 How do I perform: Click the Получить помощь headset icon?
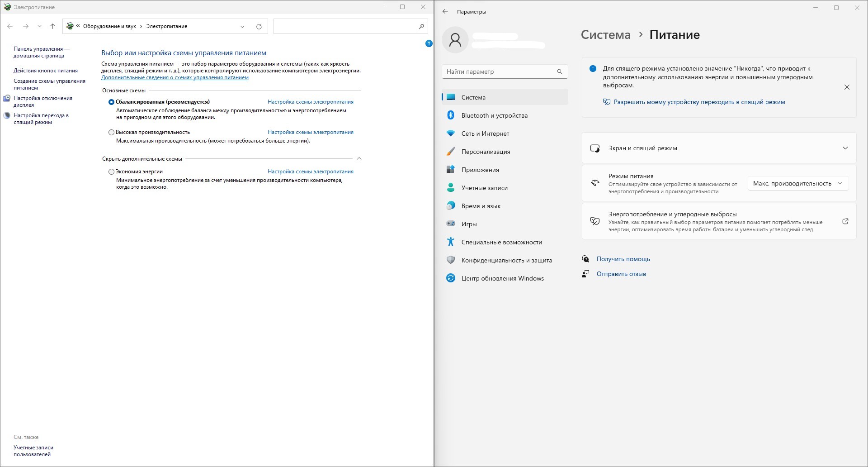(585, 259)
